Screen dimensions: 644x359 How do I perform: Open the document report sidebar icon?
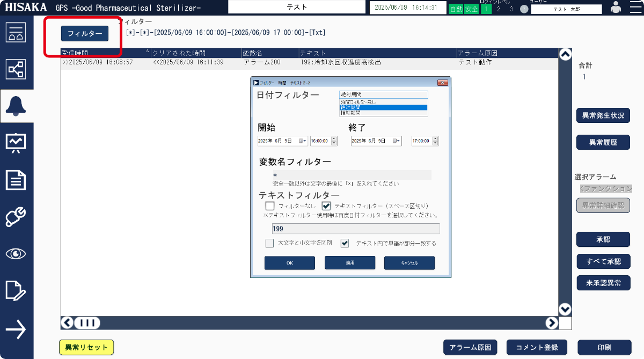pyautogui.click(x=16, y=179)
